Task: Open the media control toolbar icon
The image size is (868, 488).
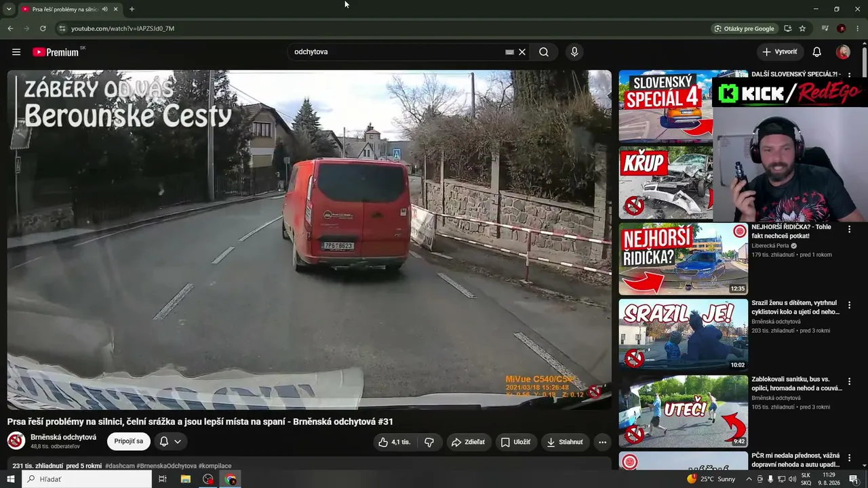Action: [x=825, y=28]
